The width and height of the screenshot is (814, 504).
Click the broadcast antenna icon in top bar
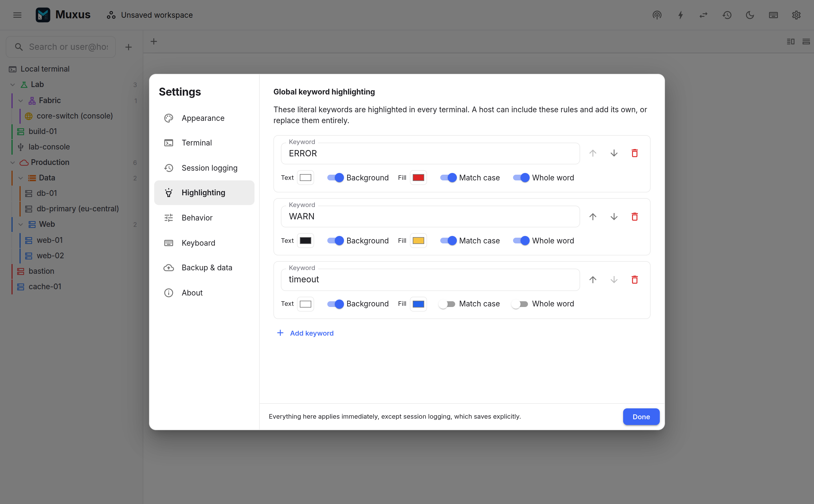coord(657,15)
